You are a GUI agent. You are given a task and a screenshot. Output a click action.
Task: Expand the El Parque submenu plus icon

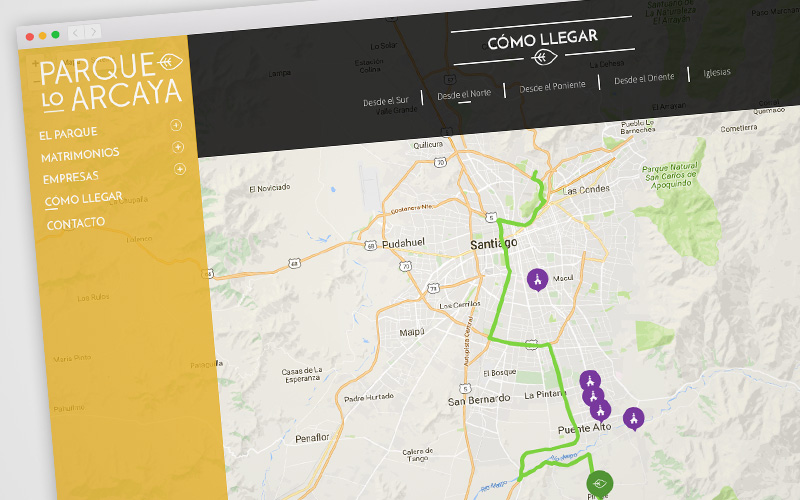click(176, 125)
